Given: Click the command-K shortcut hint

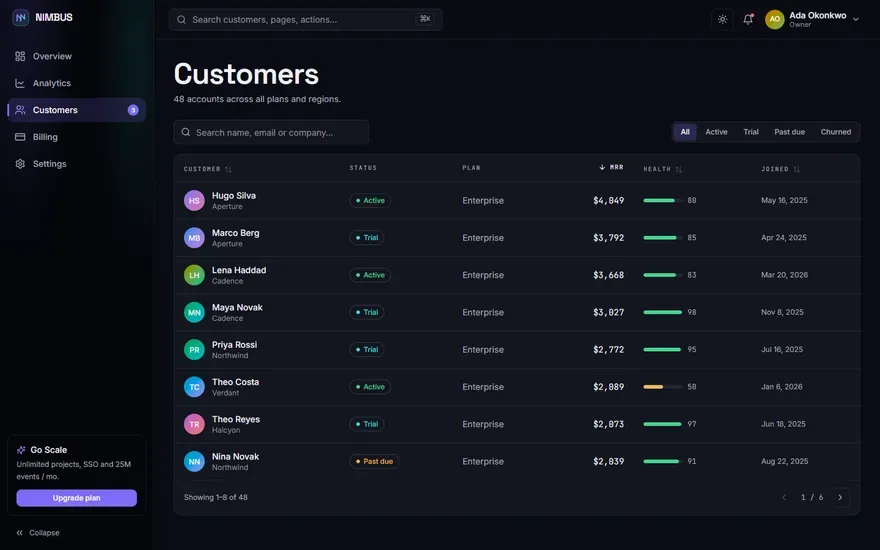Looking at the screenshot, I should (425, 19).
